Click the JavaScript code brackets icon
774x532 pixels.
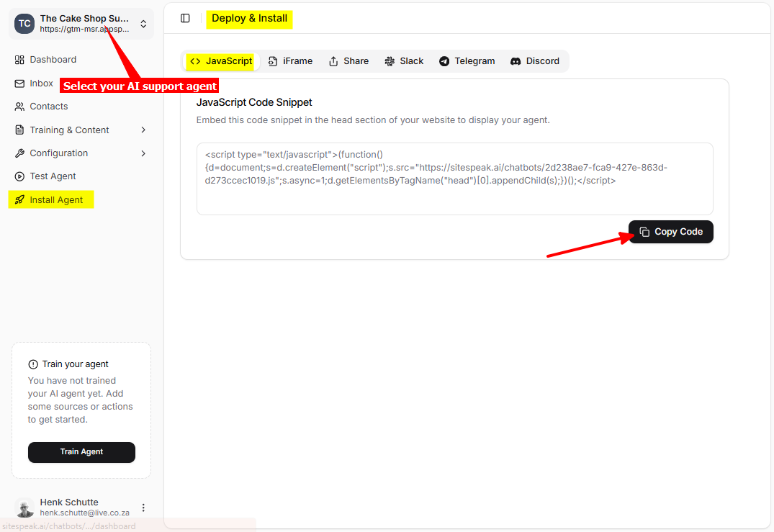coord(195,61)
